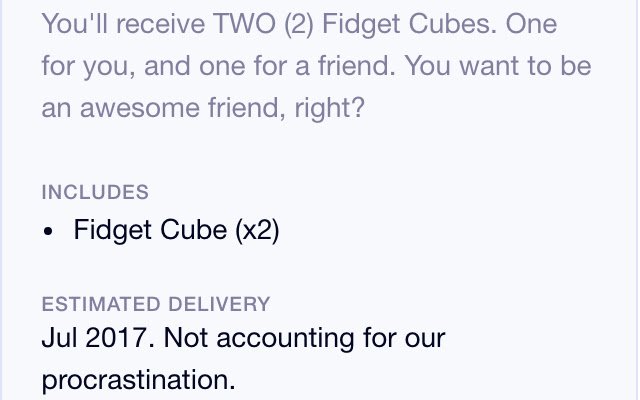Screen dimensions: 640x400
Task: Click the reward description paragraph
Action: tap(316, 66)
